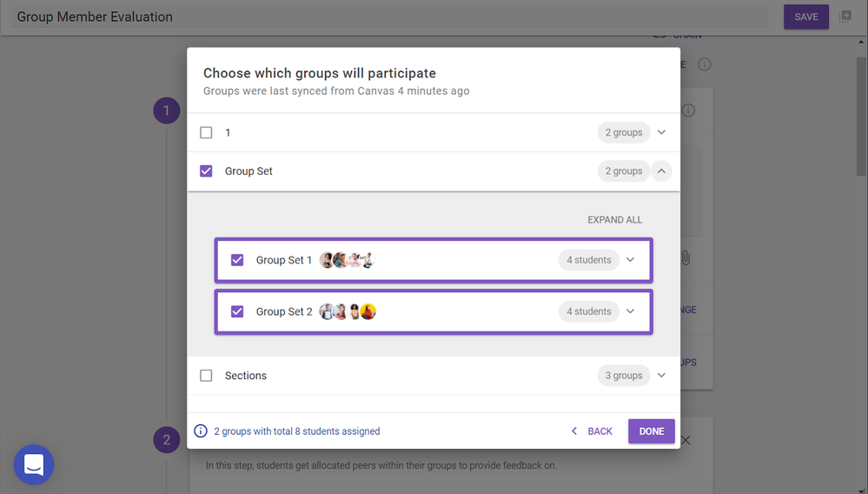Uncheck the Group Set 1 checkbox
The height and width of the screenshot is (494, 868).
coord(237,260)
